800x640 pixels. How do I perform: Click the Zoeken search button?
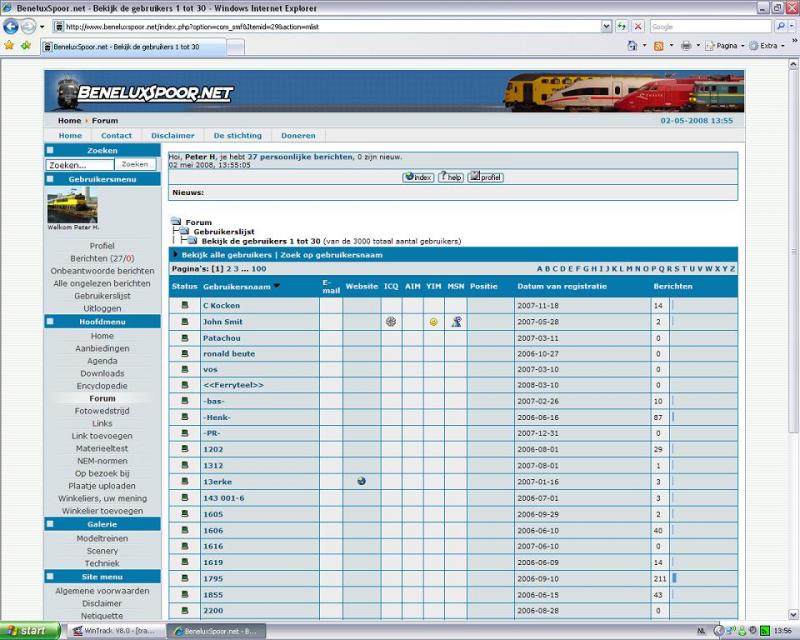[x=135, y=164]
